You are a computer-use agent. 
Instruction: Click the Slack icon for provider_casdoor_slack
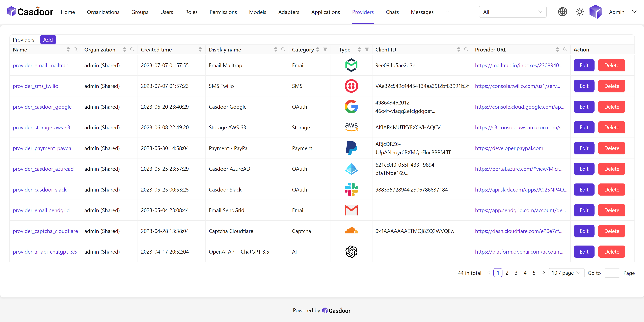351,189
